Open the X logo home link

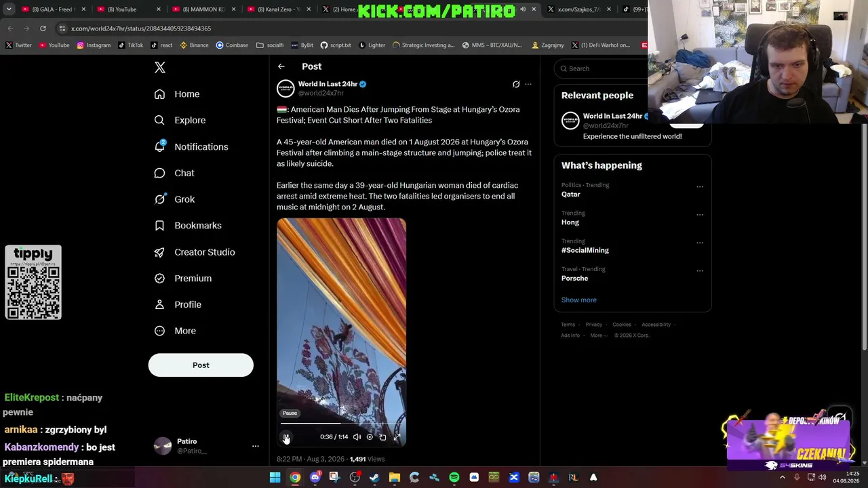160,67
